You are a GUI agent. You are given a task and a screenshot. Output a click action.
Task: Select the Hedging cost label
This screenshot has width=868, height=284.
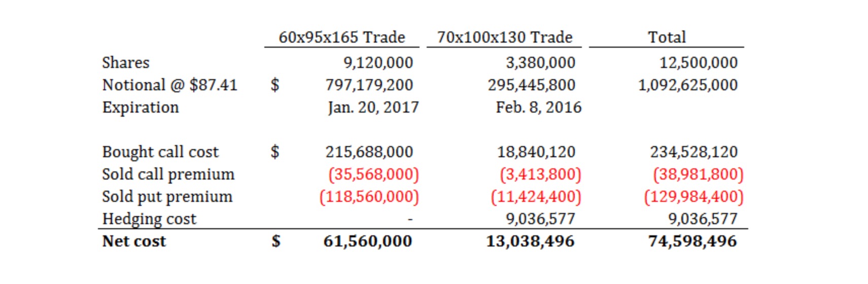pyautogui.click(x=149, y=219)
